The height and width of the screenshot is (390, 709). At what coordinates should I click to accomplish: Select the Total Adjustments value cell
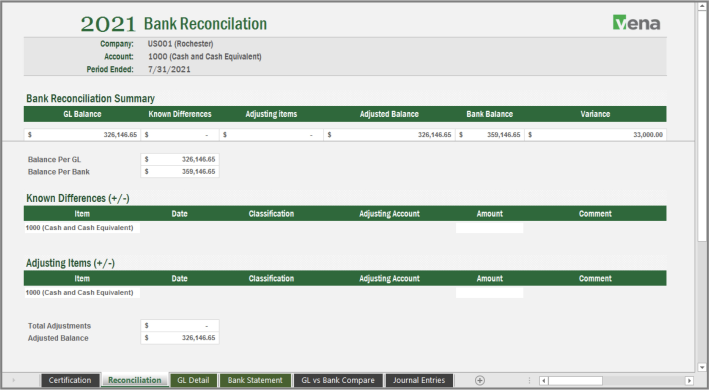180,325
